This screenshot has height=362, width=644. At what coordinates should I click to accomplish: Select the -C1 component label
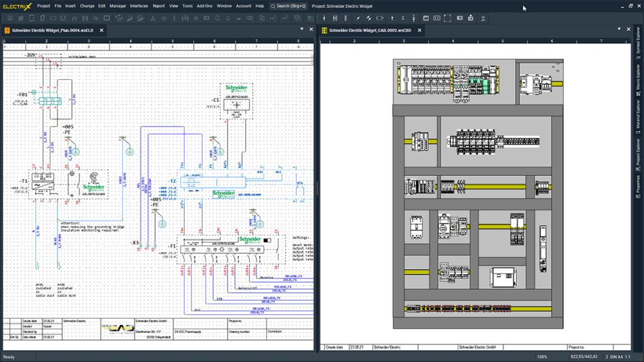click(215, 100)
